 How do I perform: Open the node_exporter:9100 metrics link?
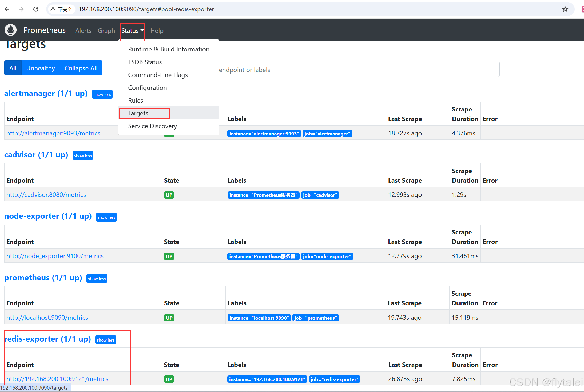pyautogui.click(x=55, y=256)
